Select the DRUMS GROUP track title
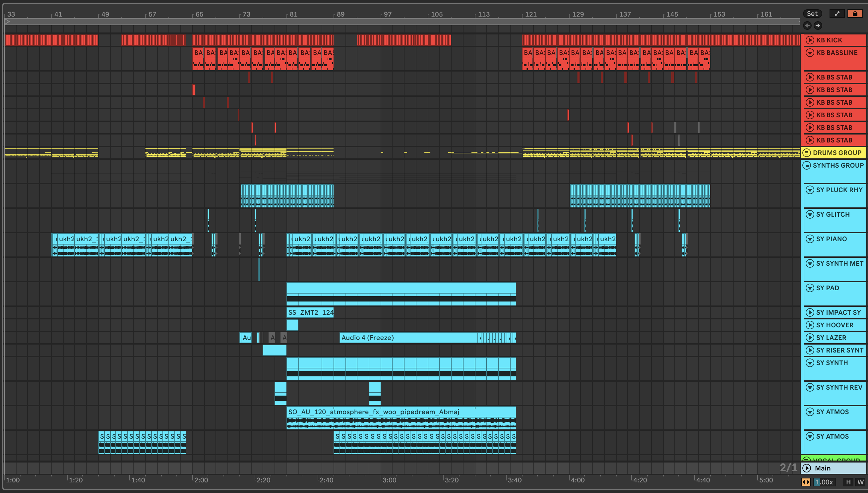868x493 pixels. point(837,153)
